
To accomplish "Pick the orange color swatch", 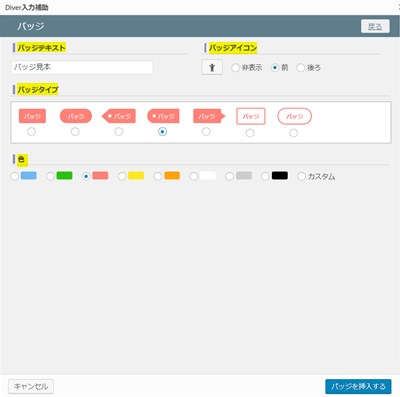I will (x=158, y=176).
